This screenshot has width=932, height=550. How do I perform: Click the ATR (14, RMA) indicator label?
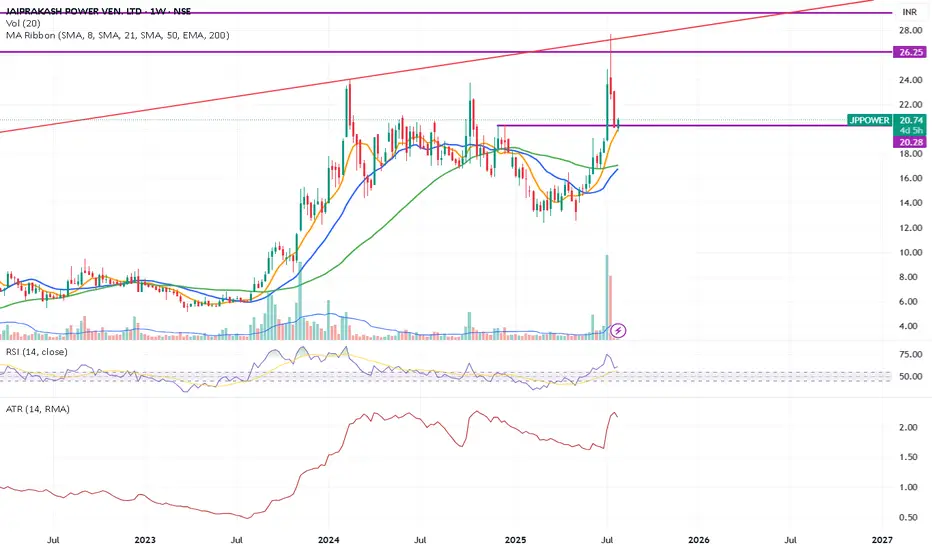[x=37, y=409]
